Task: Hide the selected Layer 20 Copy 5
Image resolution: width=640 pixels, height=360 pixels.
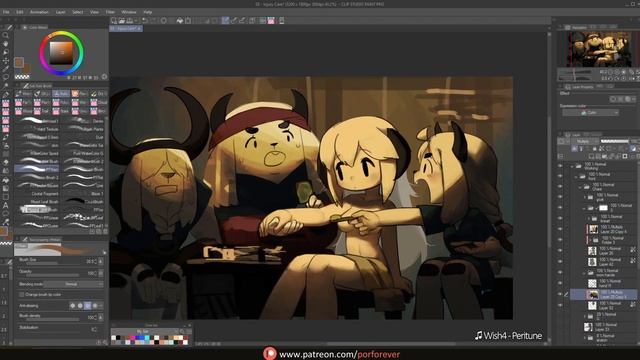Action: tap(560, 294)
